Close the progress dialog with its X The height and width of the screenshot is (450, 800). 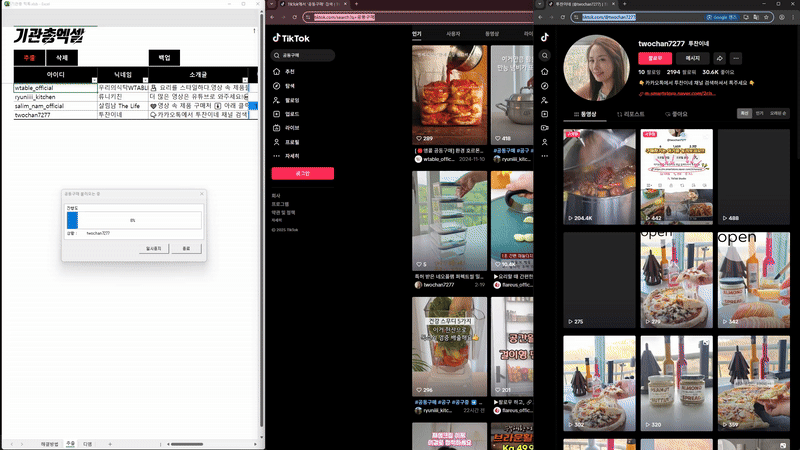point(202,194)
